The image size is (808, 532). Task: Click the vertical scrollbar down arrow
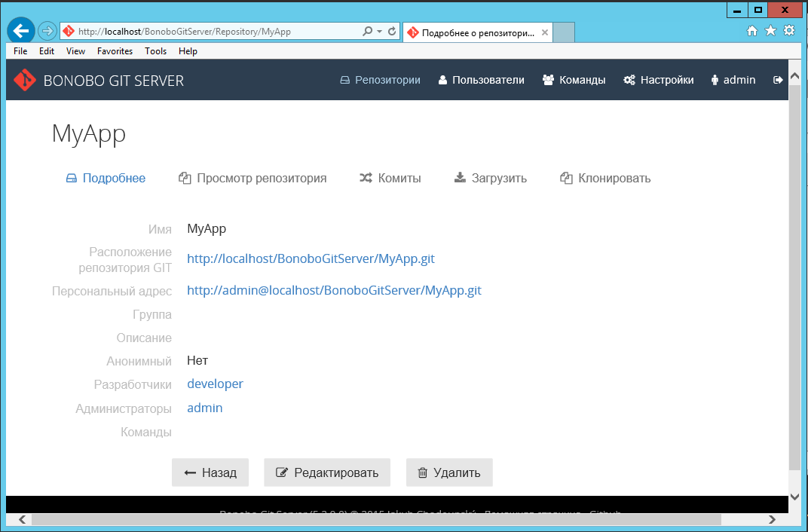click(x=794, y=497)
